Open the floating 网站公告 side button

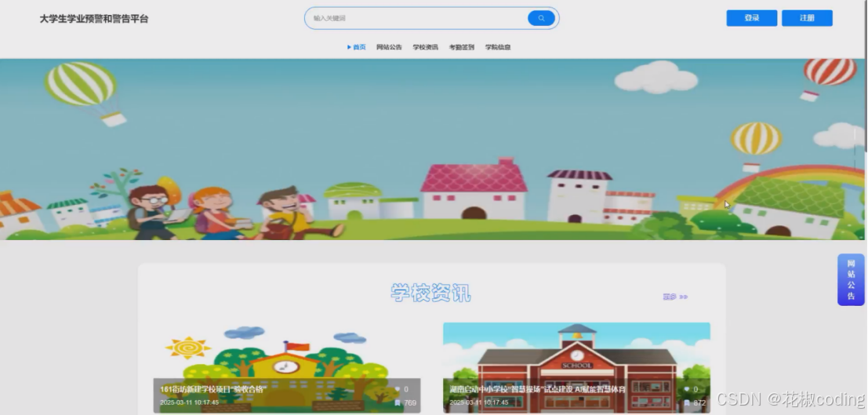coord(851,279)
